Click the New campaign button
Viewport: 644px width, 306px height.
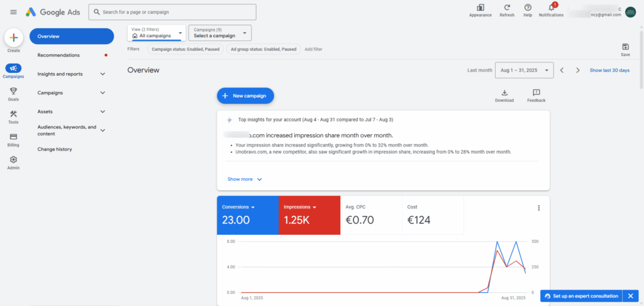[x=245, y=96]
